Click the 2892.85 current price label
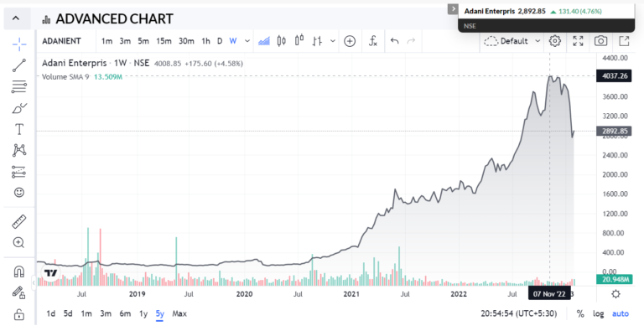644x331 pixels. point(614,131)
